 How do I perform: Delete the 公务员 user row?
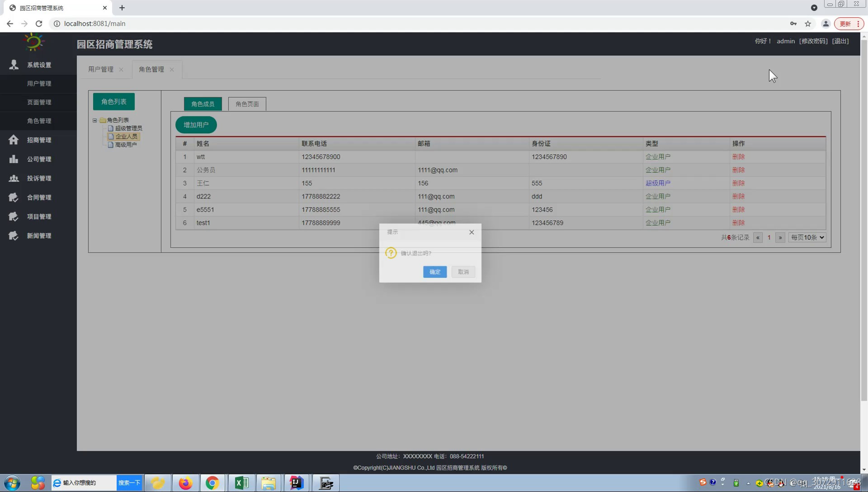tap(738, 170)
